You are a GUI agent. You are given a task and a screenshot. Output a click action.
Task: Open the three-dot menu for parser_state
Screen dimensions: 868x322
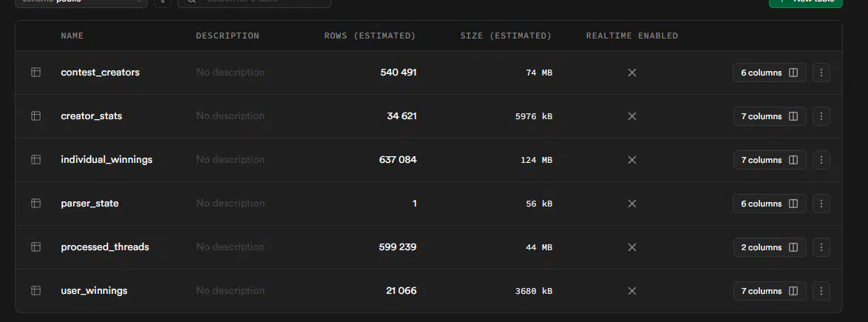click(821, 204)
